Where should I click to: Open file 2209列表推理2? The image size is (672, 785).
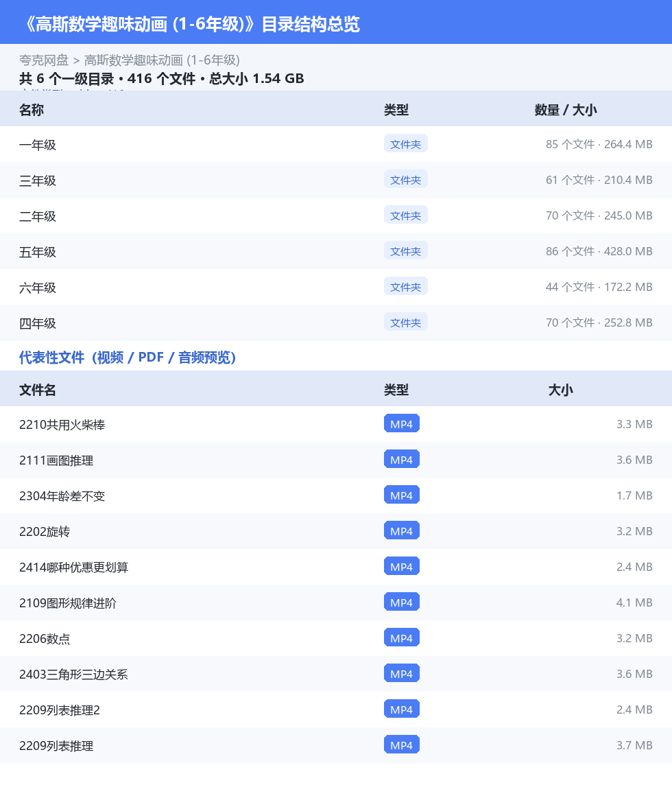pyautogui.click(x=60, y=710)
